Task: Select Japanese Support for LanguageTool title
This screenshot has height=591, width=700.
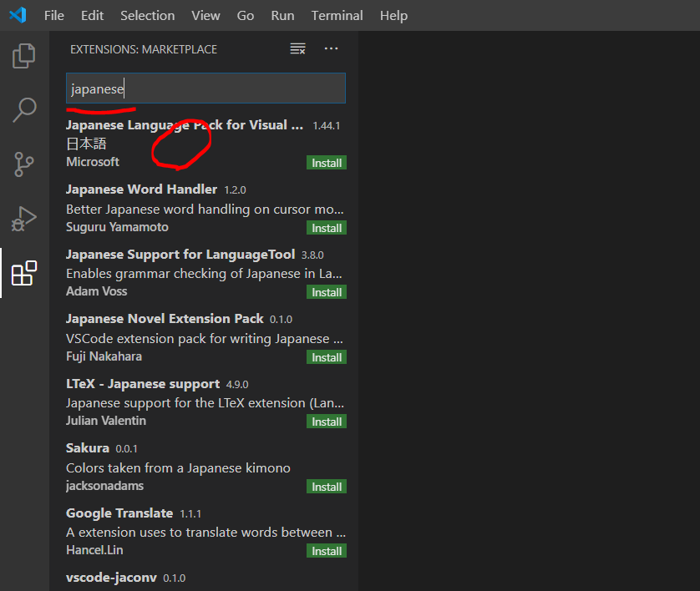Action: [x=180, y=255]
